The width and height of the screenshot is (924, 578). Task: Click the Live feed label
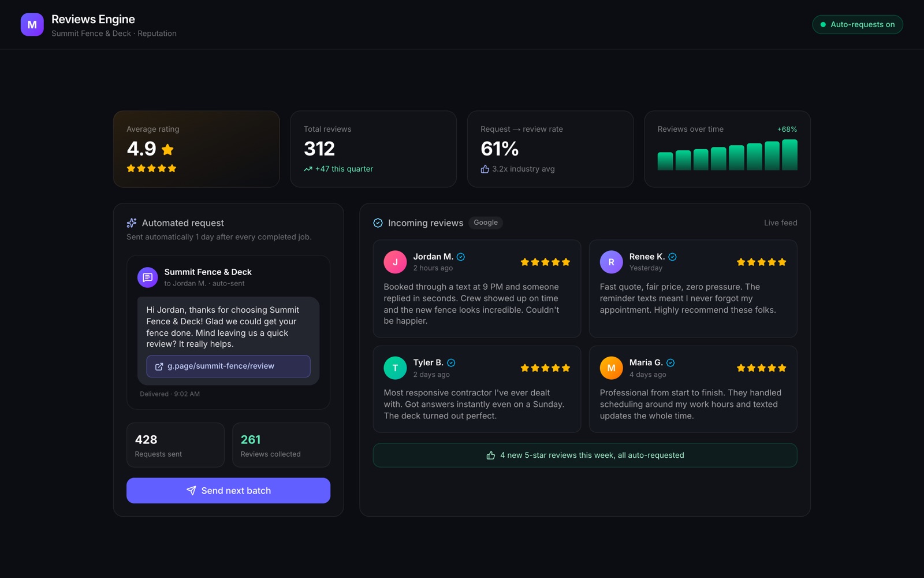click(780, 223)
